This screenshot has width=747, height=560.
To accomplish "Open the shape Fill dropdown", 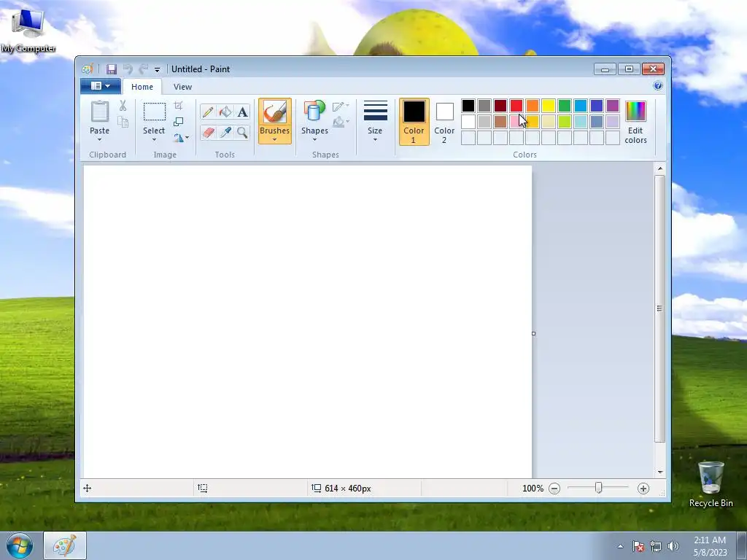I will (x=341, y=122).
